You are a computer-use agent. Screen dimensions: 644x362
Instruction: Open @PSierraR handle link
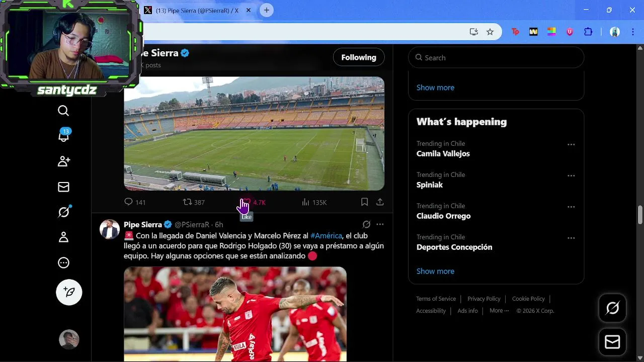pos(192,224)
